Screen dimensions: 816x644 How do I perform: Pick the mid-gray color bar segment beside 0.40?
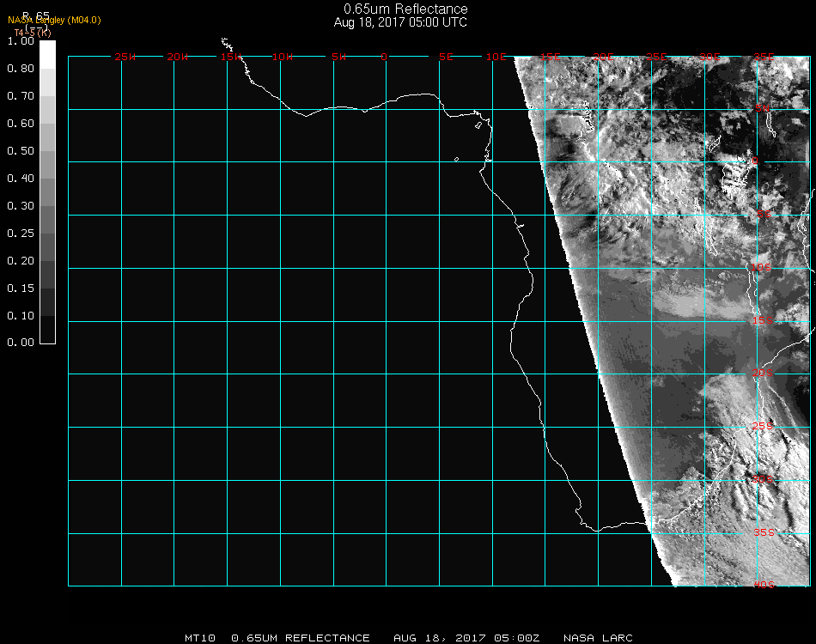coord(47,192)
